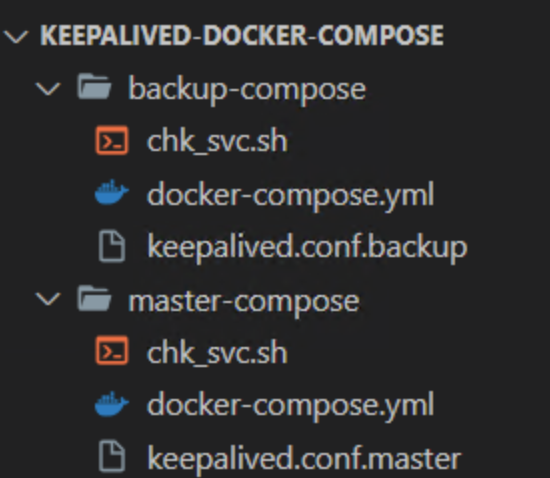Image resolution: width=550 pixels, height=478 pixels.
Task: Collapse the KEEPALIVED-DOCKER-COMPOSE root chevron
Action: [16, 36]
